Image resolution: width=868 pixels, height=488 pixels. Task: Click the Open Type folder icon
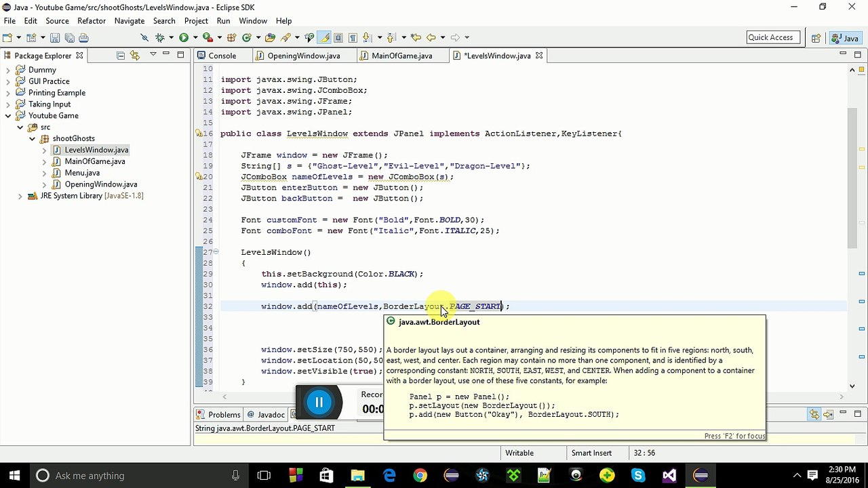pos(270,37)
